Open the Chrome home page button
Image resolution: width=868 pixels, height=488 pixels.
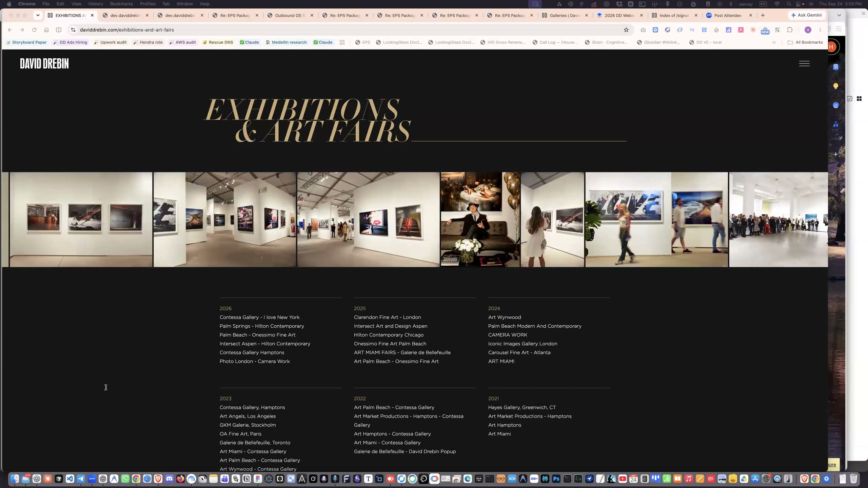click(46, 30)
